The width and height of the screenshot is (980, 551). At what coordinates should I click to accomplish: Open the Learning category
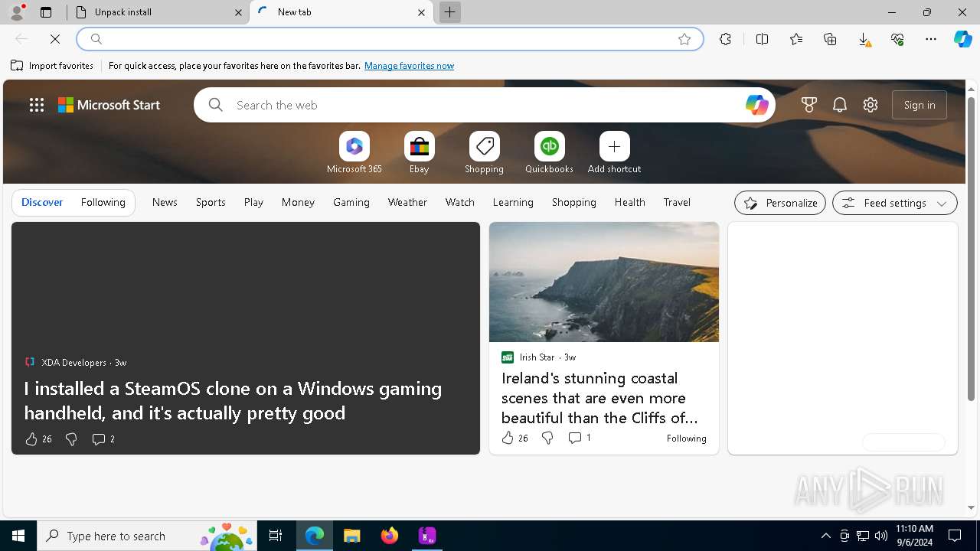[513, 202]
